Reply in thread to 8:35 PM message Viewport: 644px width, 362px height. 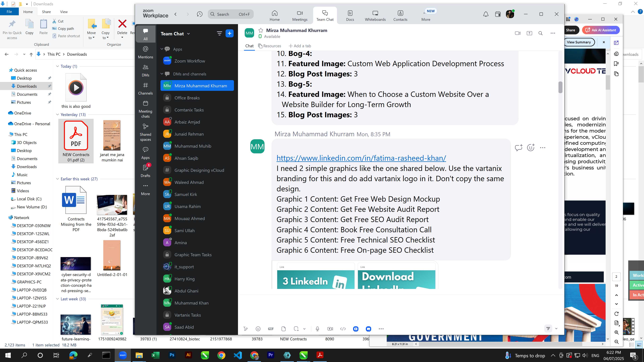(519, 148)
